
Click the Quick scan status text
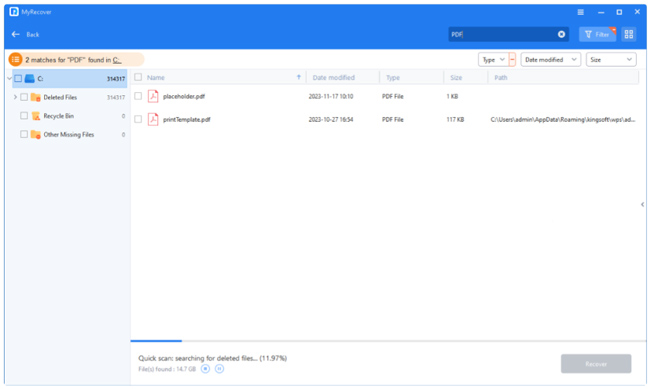212,358
